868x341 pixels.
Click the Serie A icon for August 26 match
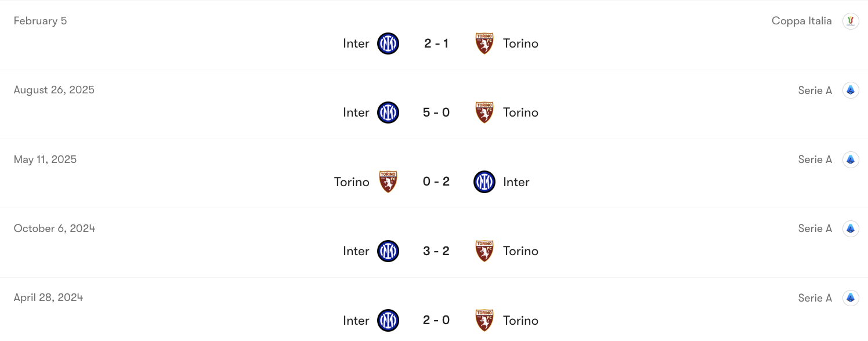click(x=851, y=90)
